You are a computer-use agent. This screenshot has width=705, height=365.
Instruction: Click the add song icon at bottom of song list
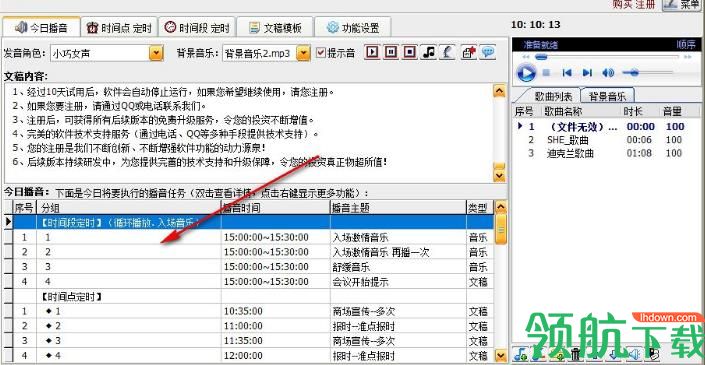coord(521,355)
